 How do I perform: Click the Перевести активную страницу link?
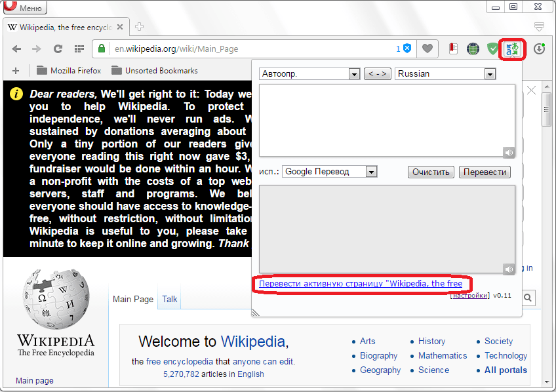[361, 284]
